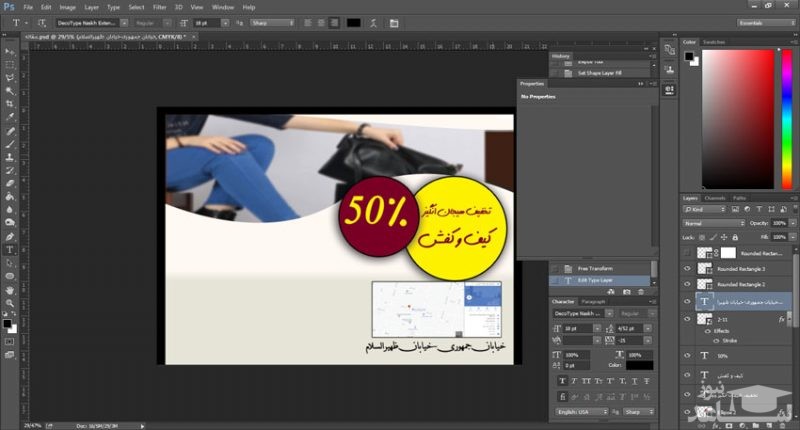Pick the Eyedropper tool

[10, 117]
